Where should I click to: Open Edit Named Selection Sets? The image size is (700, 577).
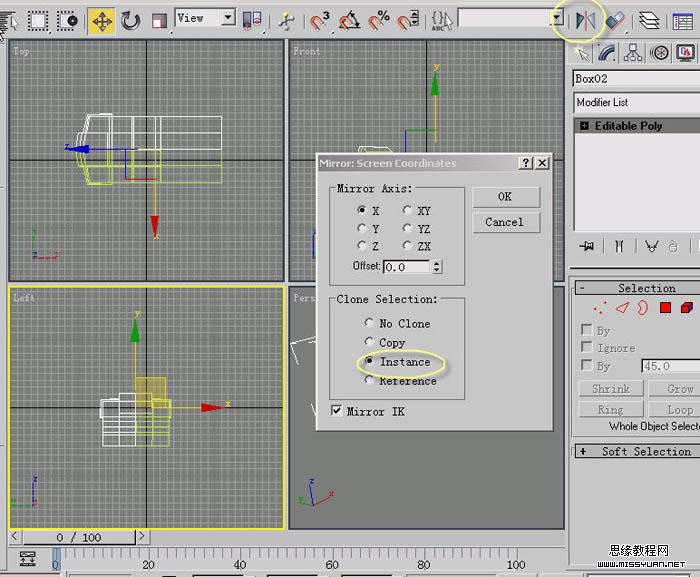coord(442,21)
